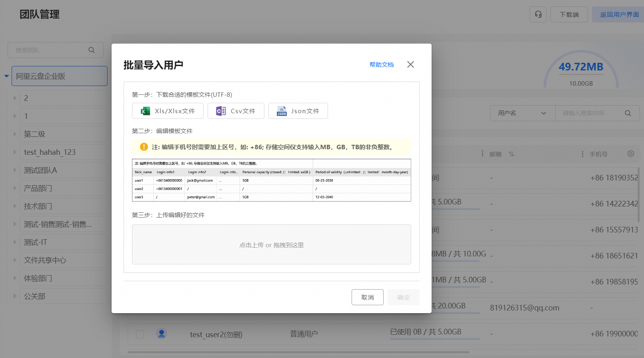Tick the checkbox for test_user2 row
Image resolution: width=644 pixels, height=358 pixels.
[140, 334]
